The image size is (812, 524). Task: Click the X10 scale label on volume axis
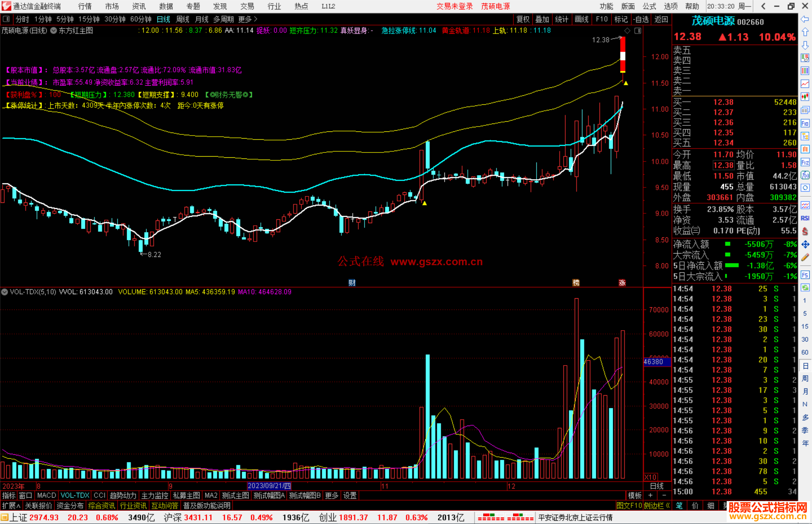(x=651, y=477)
